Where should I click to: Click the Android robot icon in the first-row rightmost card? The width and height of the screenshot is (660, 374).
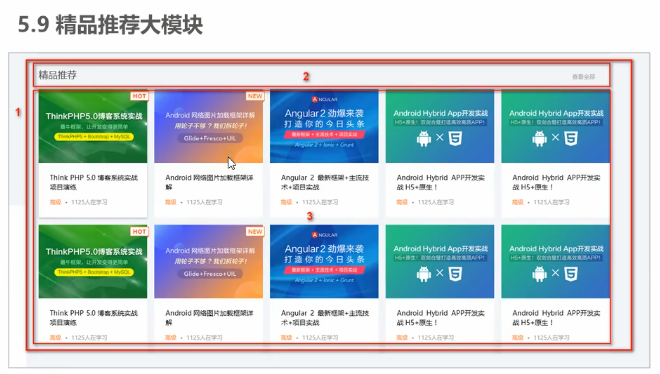tap(539, 138)
